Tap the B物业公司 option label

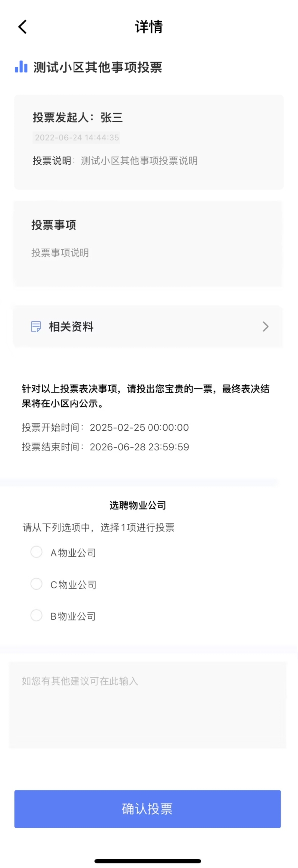[73, 616]
